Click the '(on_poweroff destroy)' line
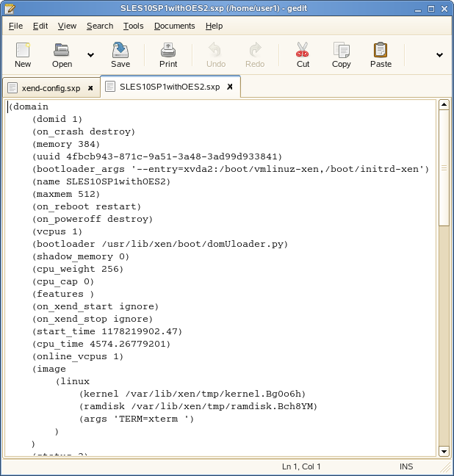Viewport: 454px width, 476px height. point(93,219)
